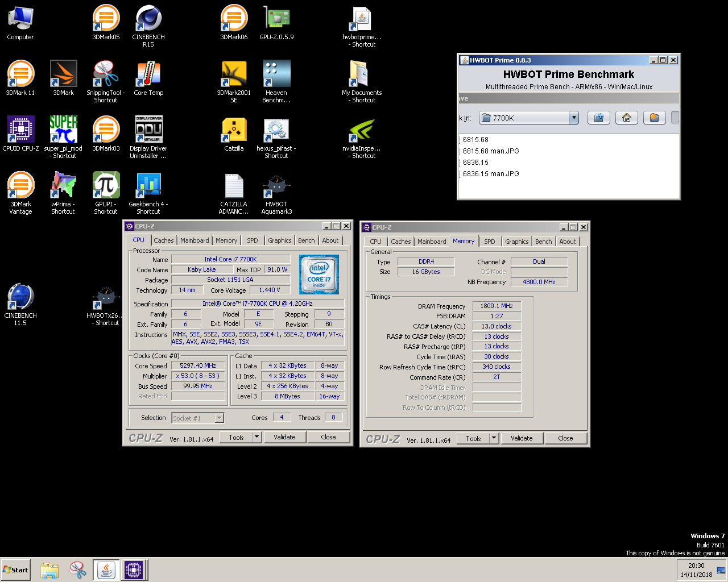Click Up One Level icon in HWBOT dialog
The width and height of the screenshot is (728, 582).
[598, 118]
